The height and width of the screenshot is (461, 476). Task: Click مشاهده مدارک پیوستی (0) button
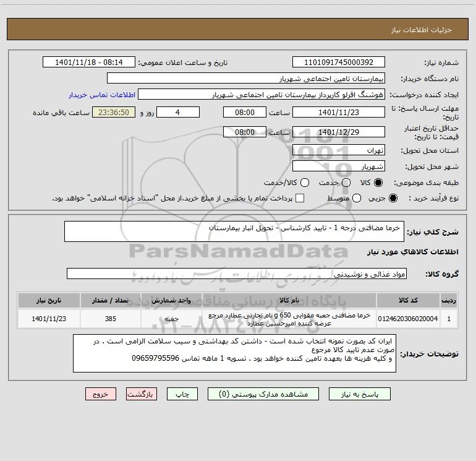(x=263, y=394)
